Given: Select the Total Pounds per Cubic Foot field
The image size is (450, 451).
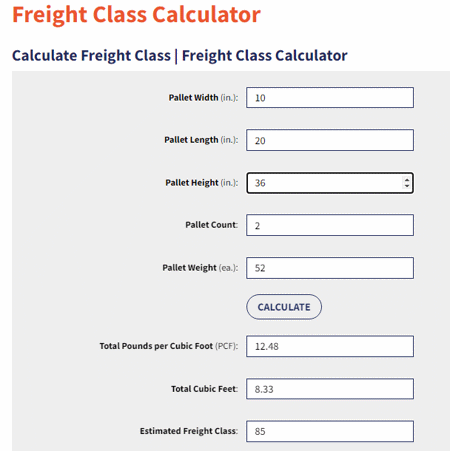Looking at the screenshot, I should click(x=330, y=346).
